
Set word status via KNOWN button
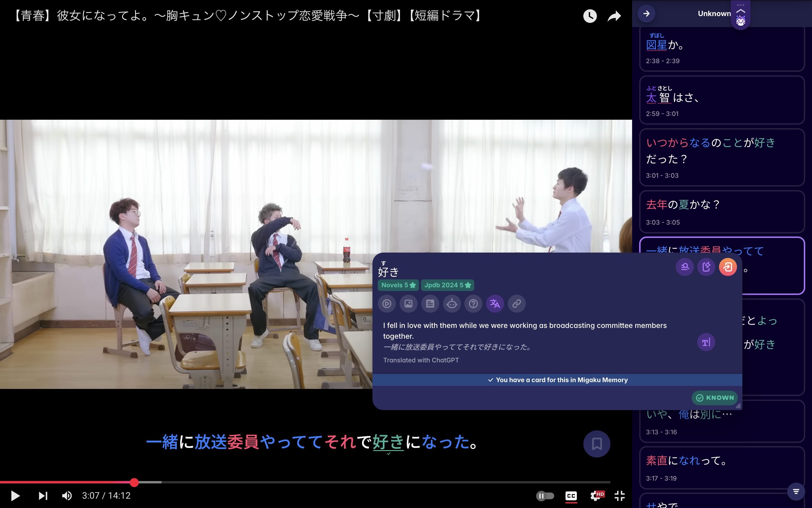[x=715, y=398]
